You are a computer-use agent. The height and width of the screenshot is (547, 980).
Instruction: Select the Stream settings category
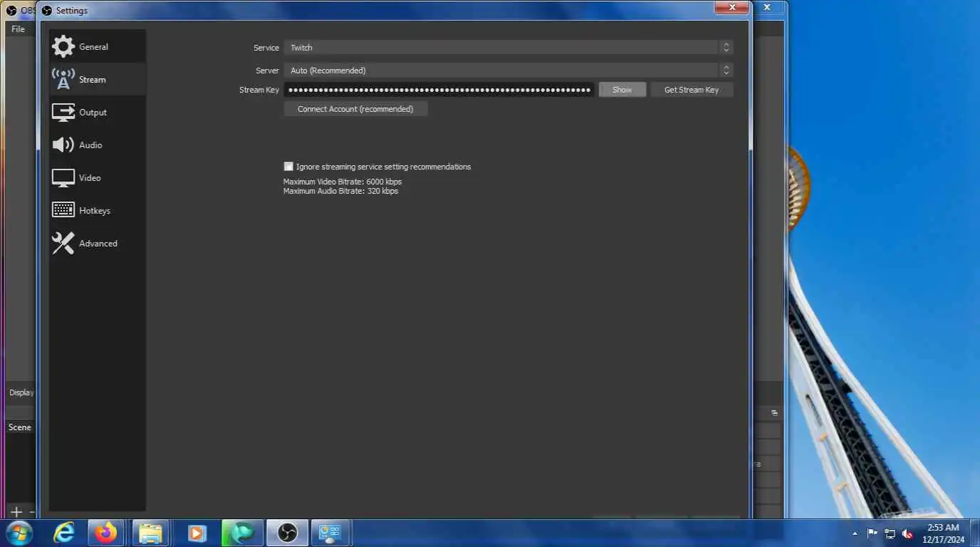point(98,80)
